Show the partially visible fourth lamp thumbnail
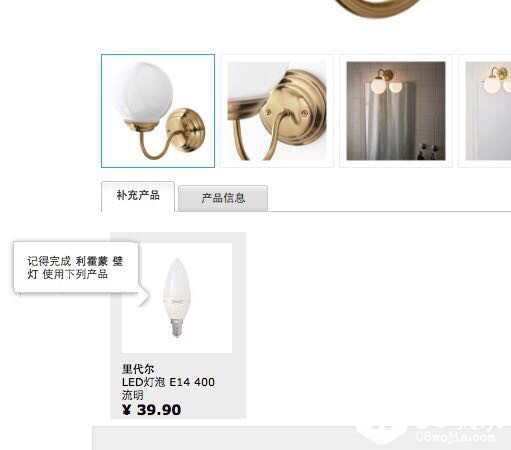Viewport: 511px width, 450px height. [x=485, y=111]
